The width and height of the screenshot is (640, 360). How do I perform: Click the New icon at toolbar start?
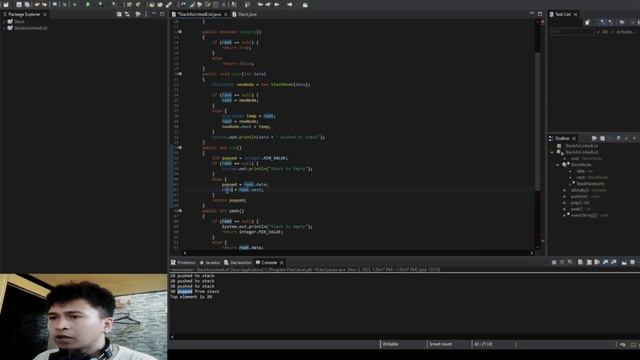click(x=6, y=4)
